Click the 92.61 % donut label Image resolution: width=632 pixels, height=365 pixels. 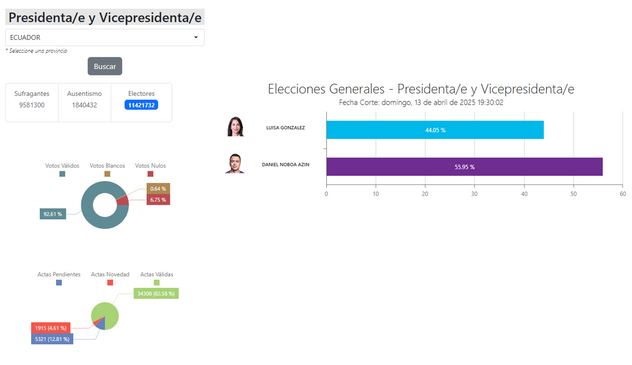click(x=53, y=214)
